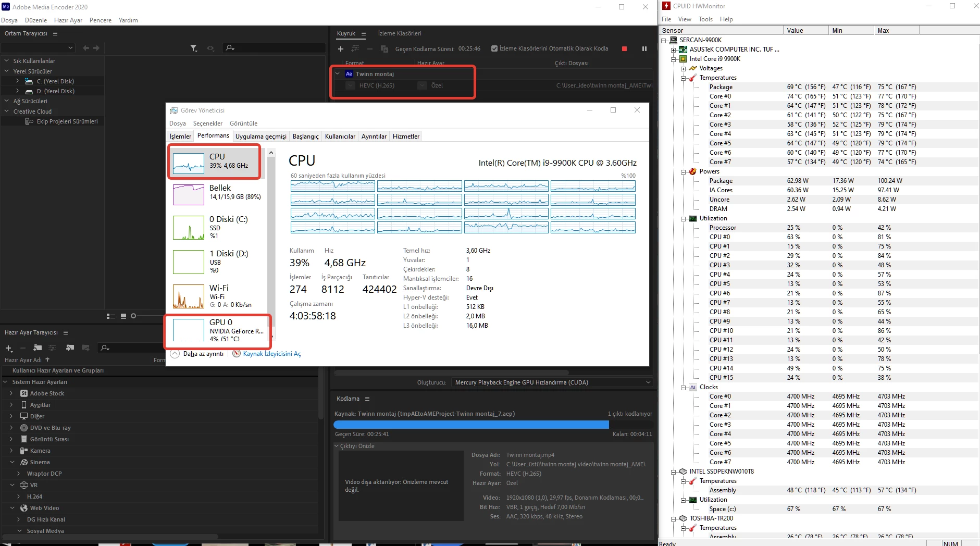Expand the Sinema preset group
Screen dimensions: 980x546
12,462
